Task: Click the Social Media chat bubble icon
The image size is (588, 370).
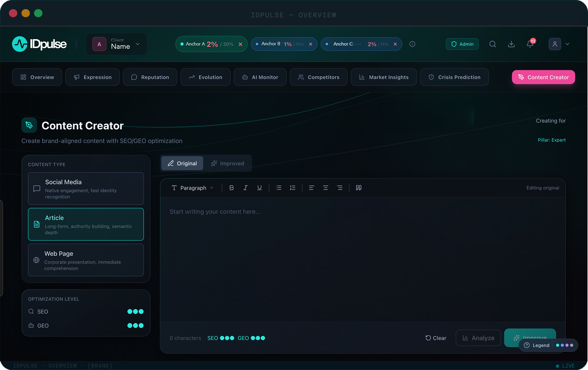Action: 37,189
